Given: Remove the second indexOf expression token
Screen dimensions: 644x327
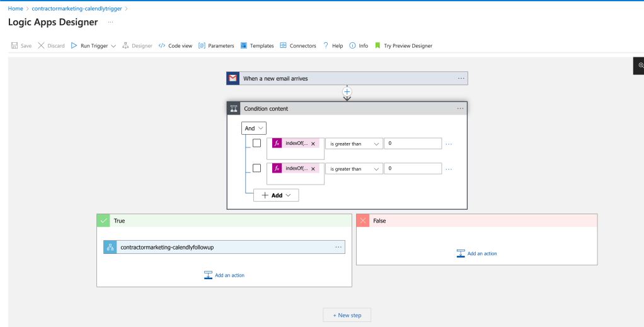Looking at the screenshot, I should pos(313,169).
